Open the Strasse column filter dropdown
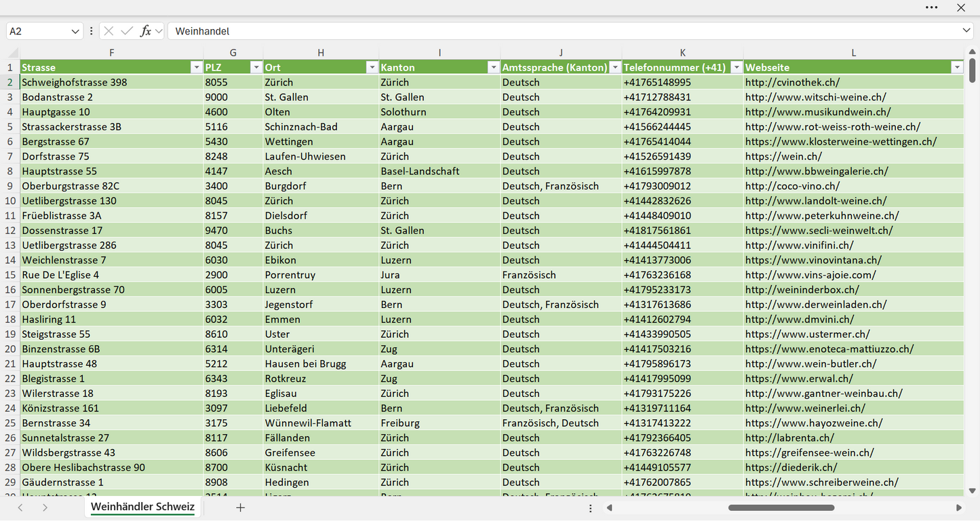 coord(196,67)
